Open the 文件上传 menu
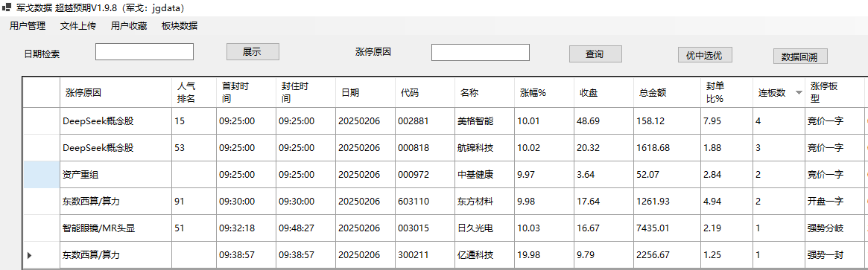Viewport: 868px width, 270px height. (x=78, y=26)
